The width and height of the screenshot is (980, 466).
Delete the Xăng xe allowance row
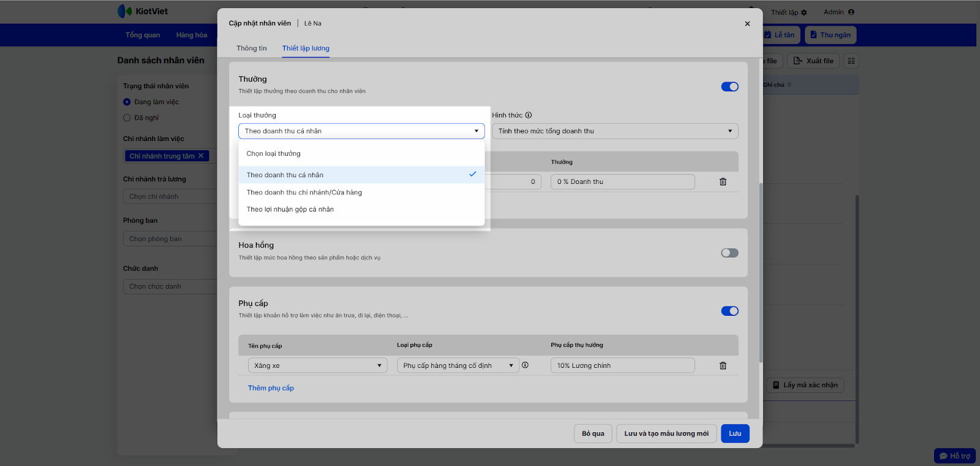[723, 366]
